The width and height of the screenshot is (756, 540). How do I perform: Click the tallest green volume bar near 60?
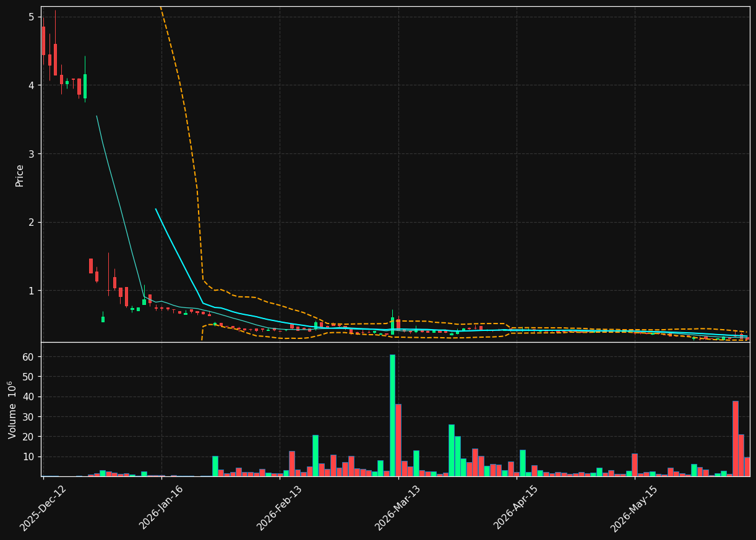click(392, 415)
